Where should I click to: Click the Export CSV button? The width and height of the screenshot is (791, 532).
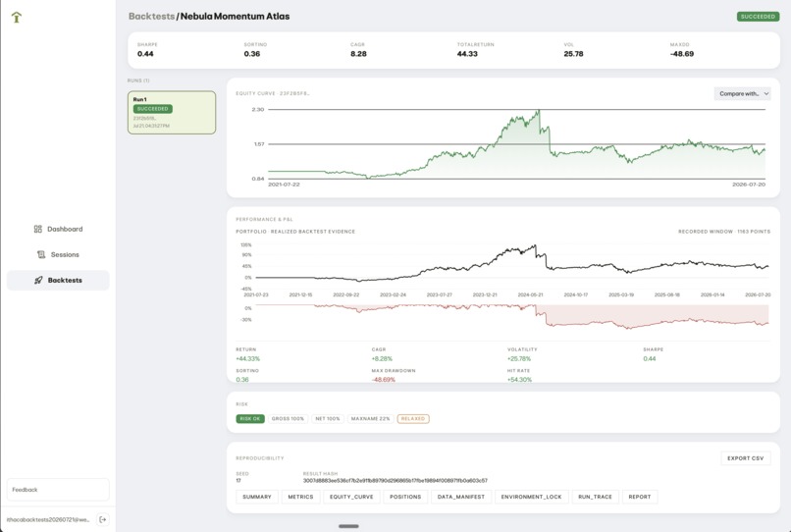(x=745, y=458)
